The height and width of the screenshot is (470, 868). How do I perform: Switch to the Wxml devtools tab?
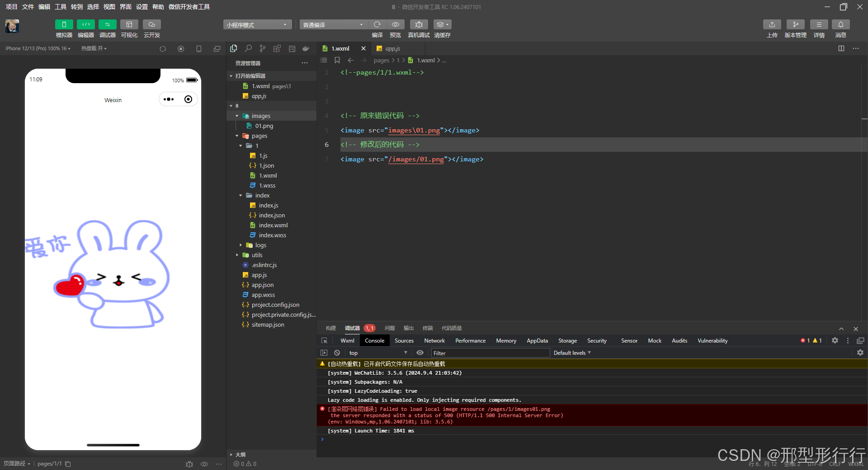point(347,341)
